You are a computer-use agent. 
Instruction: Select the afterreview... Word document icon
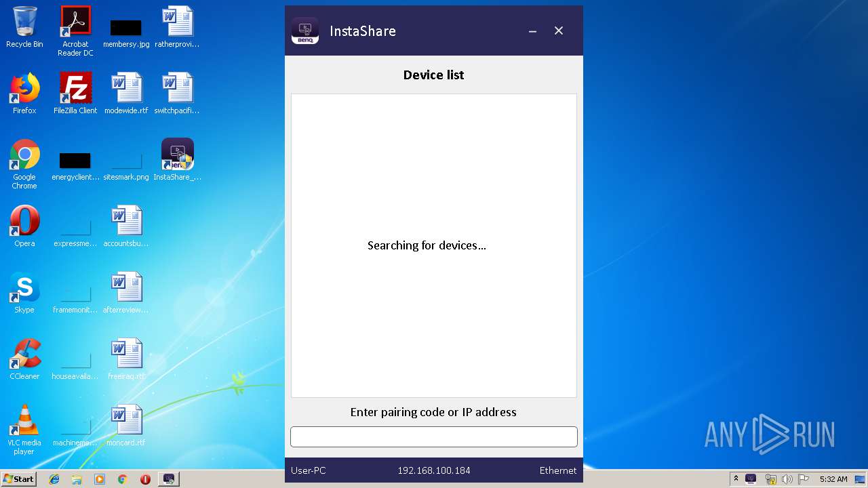point(126,293)
